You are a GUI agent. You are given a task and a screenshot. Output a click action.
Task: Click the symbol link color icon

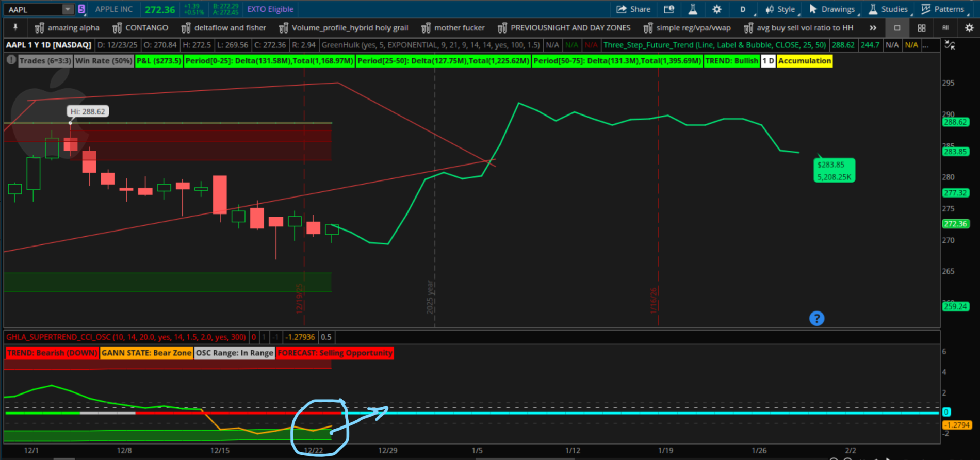pyautogui.click(x=81, y=9)
